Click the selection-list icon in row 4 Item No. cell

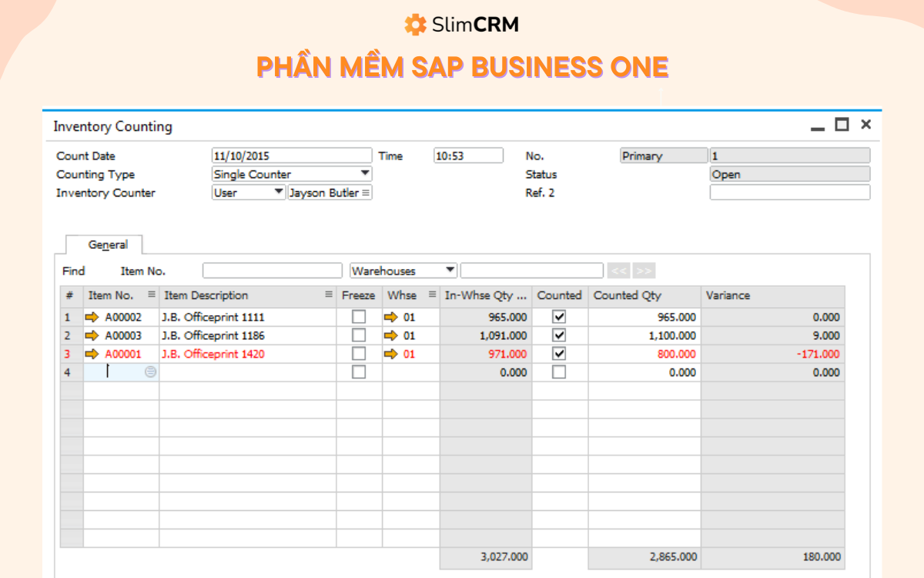pyautogui.click(x=151, y=371)
